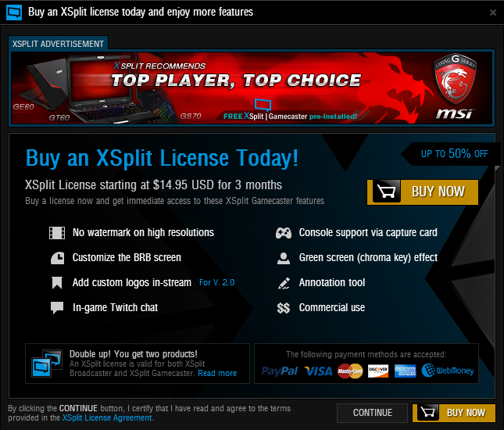Close the license purchase dialog
Viewport: 504px width, 430px height.
tap(493, 13)
